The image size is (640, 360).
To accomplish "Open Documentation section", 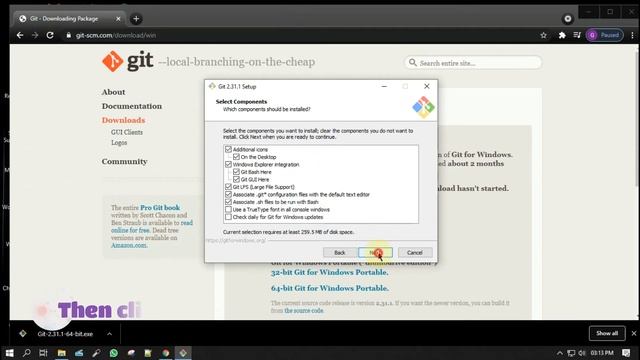I will (x=132, y=106).
